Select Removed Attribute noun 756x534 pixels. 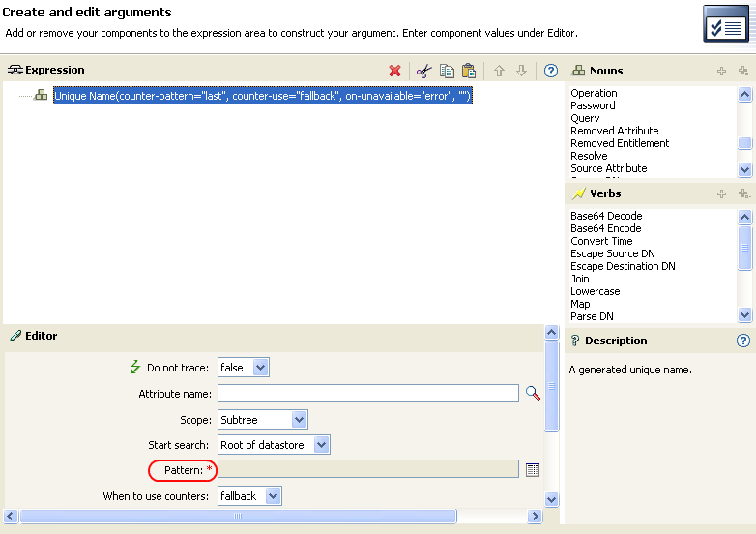[x=614, y=131]
